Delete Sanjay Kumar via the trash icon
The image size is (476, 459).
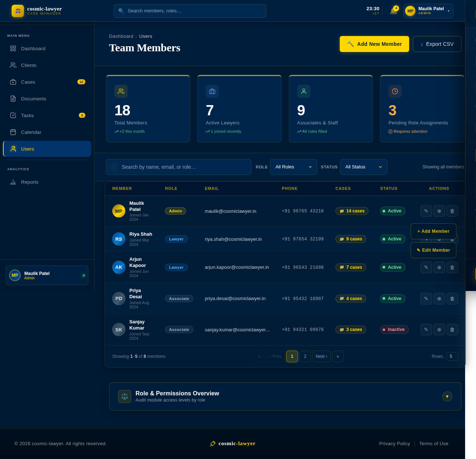[452, 330]
